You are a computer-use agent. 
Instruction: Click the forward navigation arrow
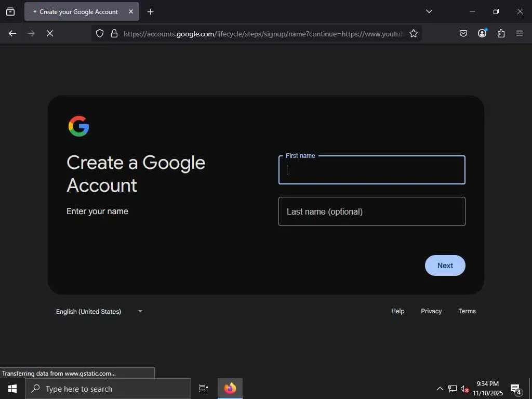pyautogui.click(x=31, y=33)
